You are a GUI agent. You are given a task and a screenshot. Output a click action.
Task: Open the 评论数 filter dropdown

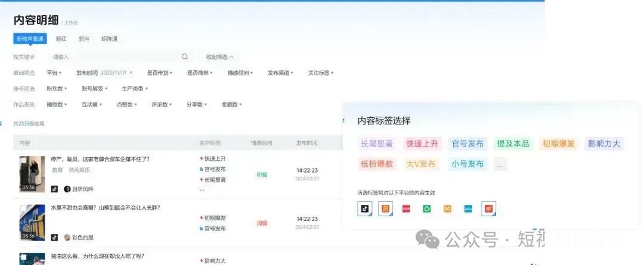(162, 104)
